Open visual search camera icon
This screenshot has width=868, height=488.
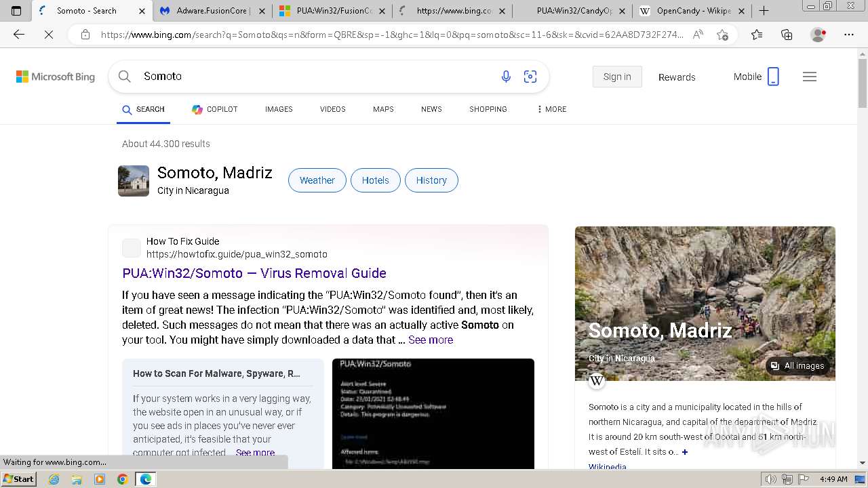click(530, 77)
